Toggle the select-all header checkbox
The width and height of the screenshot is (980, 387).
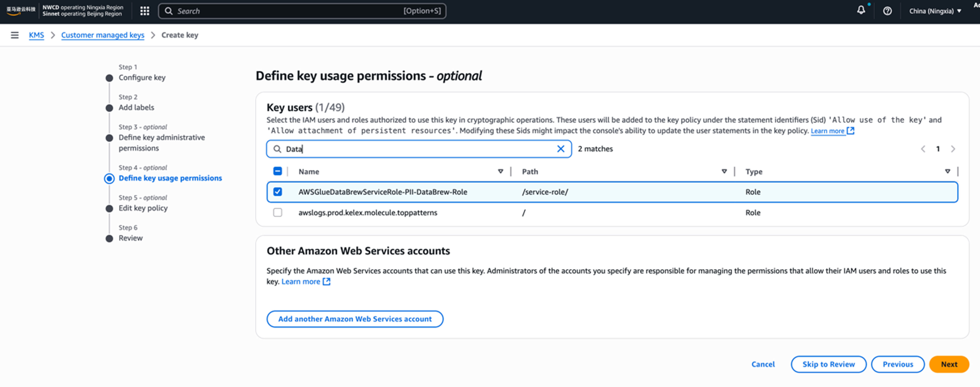(x=278, y=171)
